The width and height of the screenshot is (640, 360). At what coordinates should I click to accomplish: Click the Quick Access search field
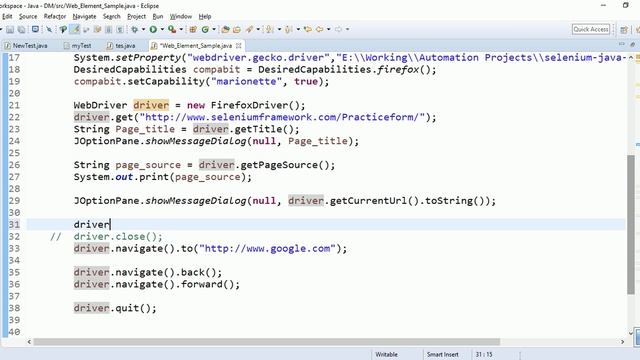[x=591, y=29]
